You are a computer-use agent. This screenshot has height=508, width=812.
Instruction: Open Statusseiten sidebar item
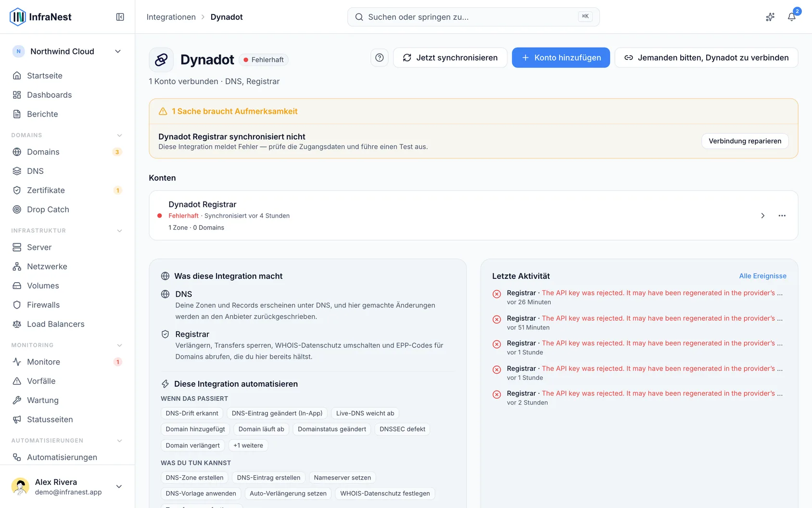click(x=67, y=419)
